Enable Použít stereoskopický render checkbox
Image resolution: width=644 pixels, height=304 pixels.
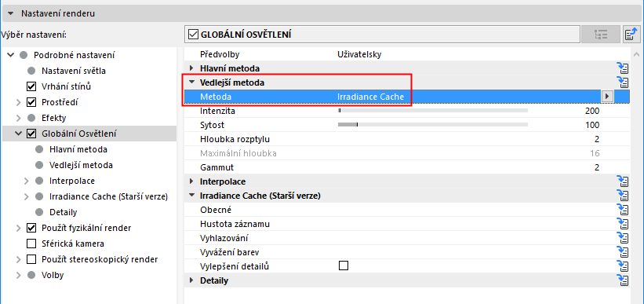[31, 259]
